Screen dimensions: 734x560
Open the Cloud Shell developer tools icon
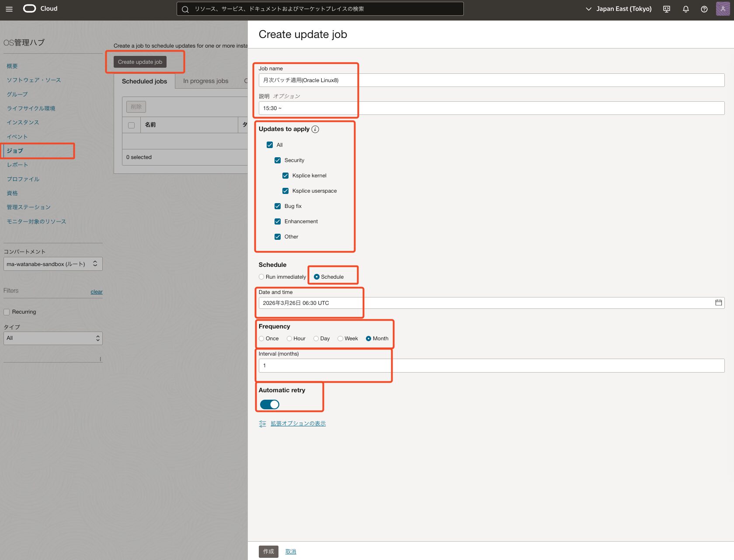[x=666, y=9]
